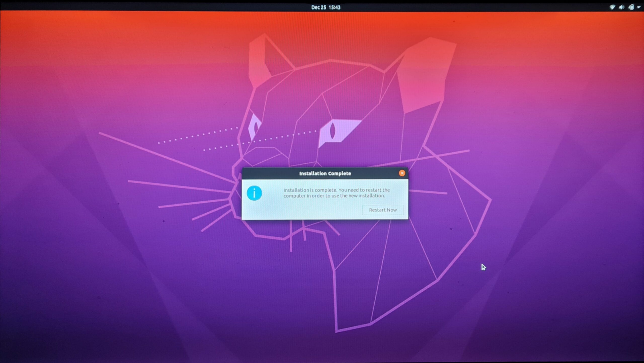Click the volume speaker icon
Screen dimensions: 644x363
622,7
